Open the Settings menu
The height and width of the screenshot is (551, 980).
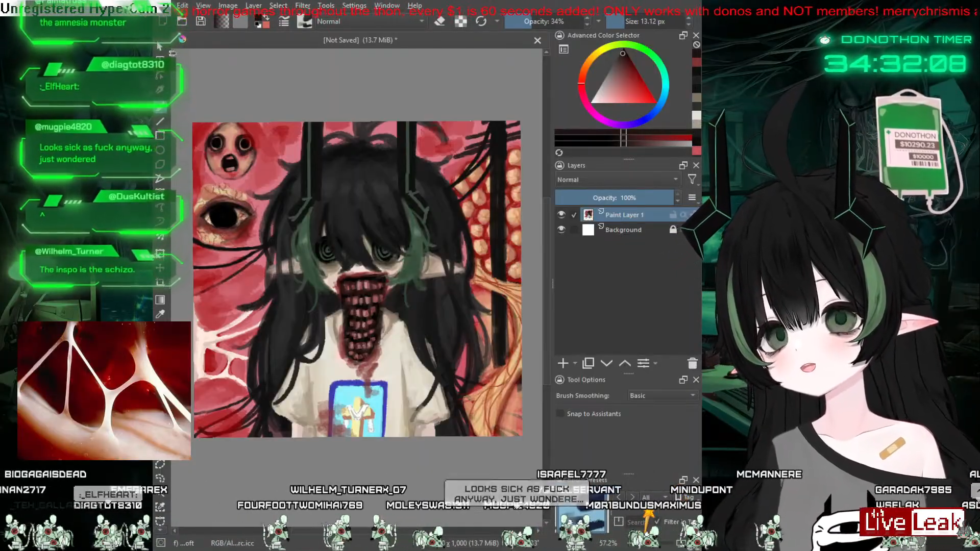[354, 6]
